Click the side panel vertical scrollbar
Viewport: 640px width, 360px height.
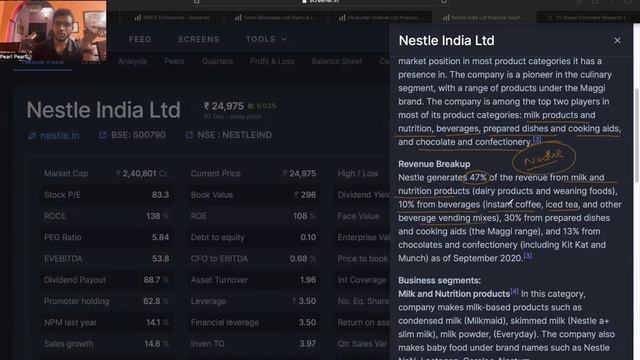637,135
